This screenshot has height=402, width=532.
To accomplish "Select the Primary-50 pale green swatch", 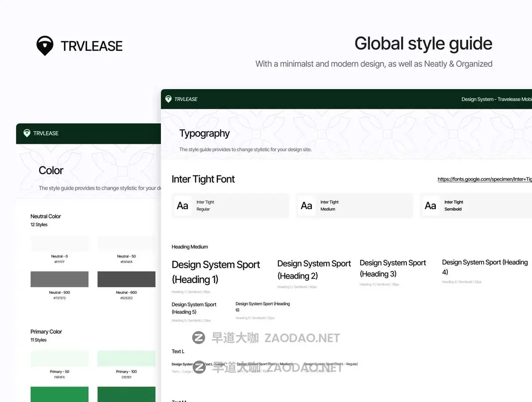I will [x=59, y=359].
